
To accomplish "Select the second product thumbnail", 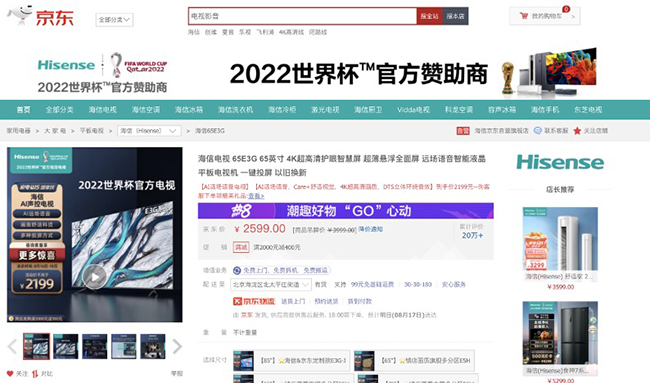I will point(65,346).
